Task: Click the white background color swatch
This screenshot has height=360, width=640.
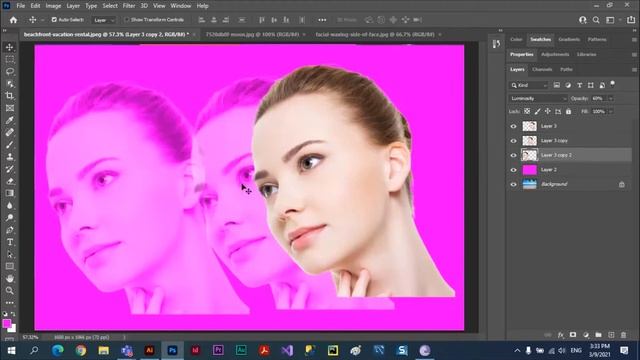Action: [13, 329]
